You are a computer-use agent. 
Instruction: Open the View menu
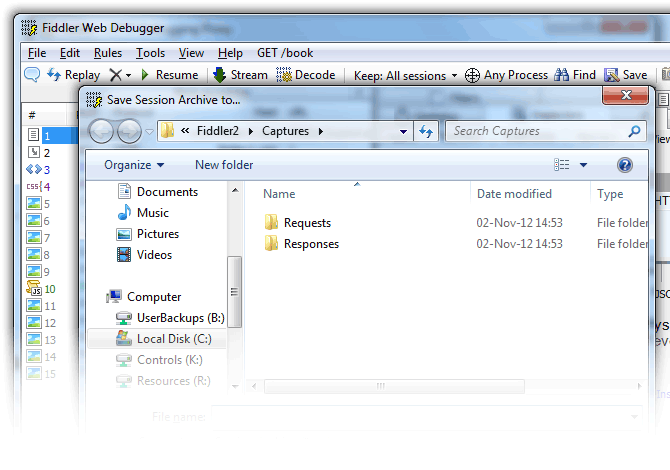pyautogui.click(x=191, y=53)
